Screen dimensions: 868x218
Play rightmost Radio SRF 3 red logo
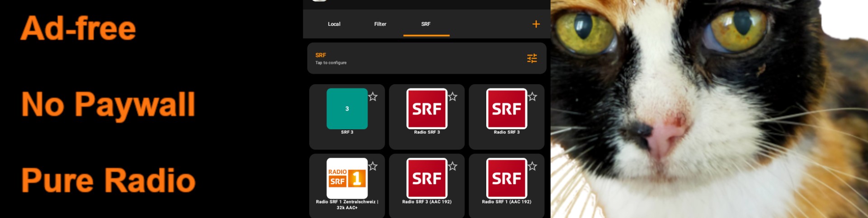click(507, 109)
